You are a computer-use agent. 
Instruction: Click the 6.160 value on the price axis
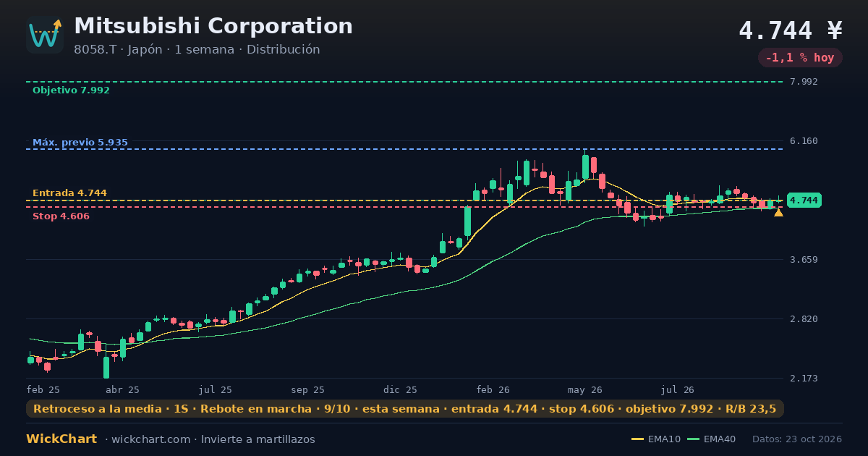(804, 141)
